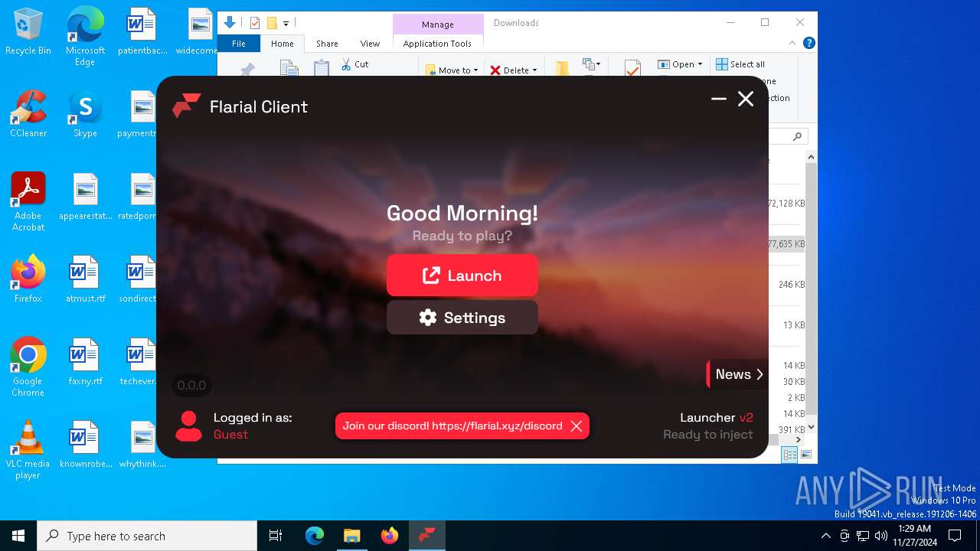Screen dimensions: 980x551
Task: Click Explorer vertical scrollbar down arrow
Action: coord(812,427)
